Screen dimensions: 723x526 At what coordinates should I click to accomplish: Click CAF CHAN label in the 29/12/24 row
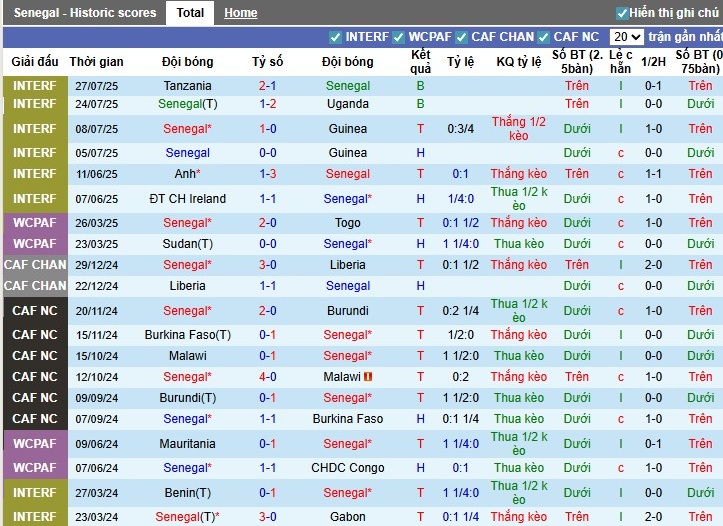[x=35, y=265]
